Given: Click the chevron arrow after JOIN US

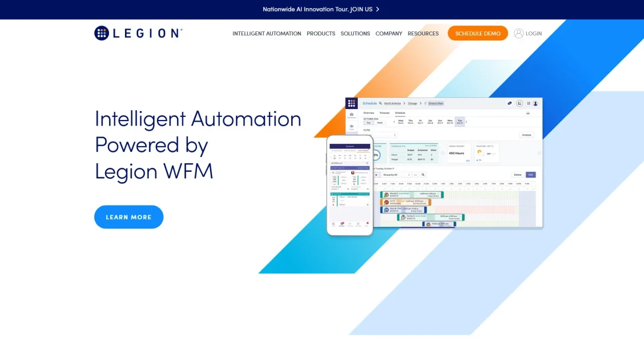Looking at the screenshot, I should click(x=378, y=9).
